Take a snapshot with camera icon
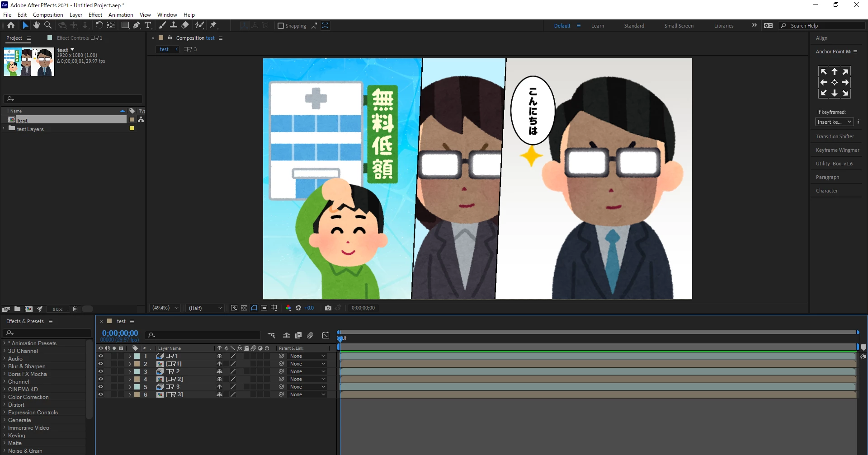The image size is (868, 455). pos(328,308)
